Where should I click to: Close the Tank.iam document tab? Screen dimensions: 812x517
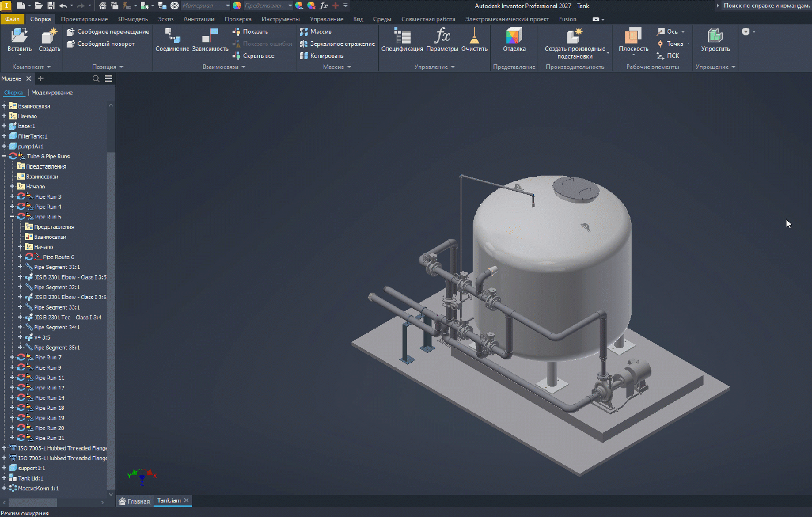tap(186, 500)
